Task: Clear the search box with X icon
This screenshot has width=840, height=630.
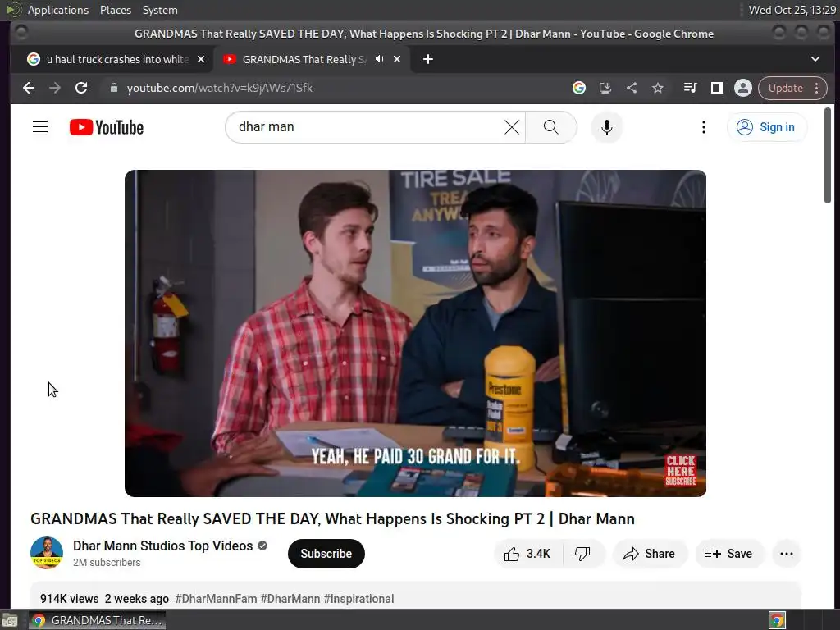Action: [x=512, y=127]
